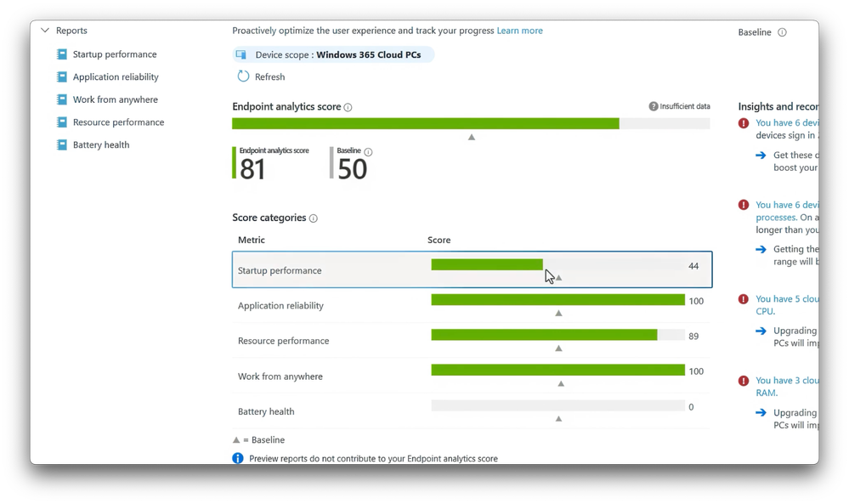Select Application reliability in Reports sidebar
This screenshot has height=504, width=849.
(116, 76)
